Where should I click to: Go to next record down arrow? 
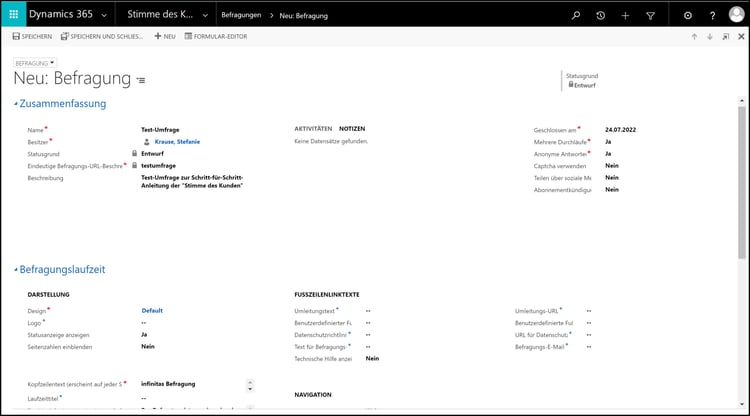pyautogui.click(x=710, y=36)
